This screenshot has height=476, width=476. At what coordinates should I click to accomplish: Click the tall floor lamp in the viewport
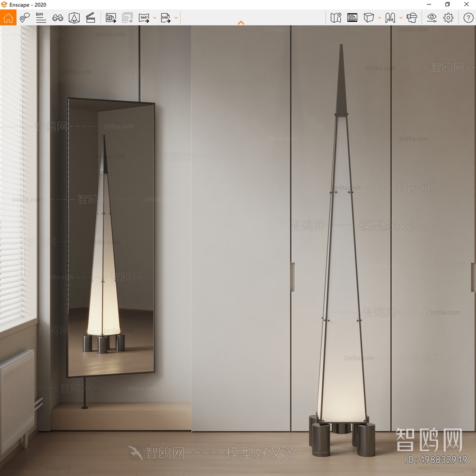point(342,268)
